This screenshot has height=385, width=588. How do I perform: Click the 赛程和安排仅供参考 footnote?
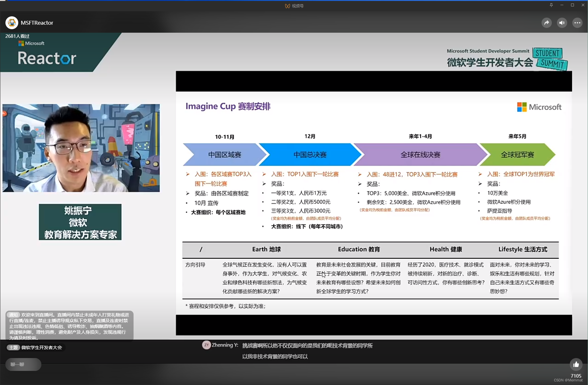click(226, 306)
